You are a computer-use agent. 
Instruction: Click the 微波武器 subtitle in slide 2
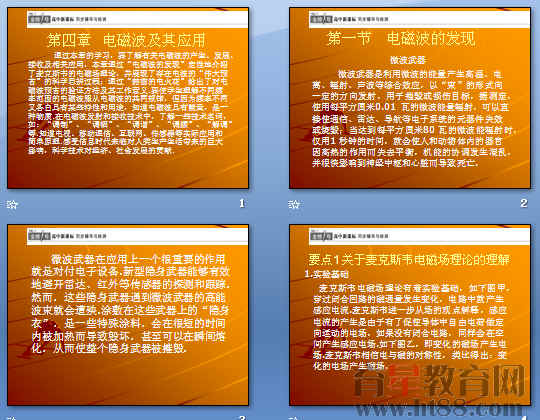tap(408, 60)
